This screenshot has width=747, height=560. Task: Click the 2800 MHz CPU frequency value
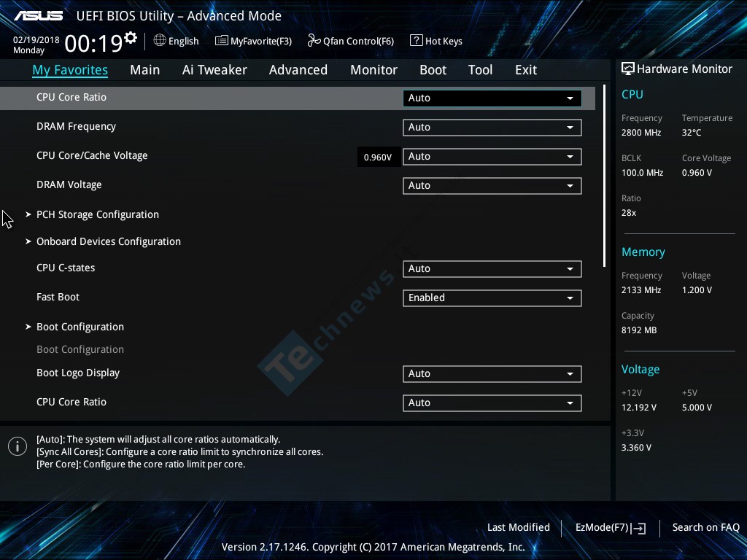click(x=641, y=133)
